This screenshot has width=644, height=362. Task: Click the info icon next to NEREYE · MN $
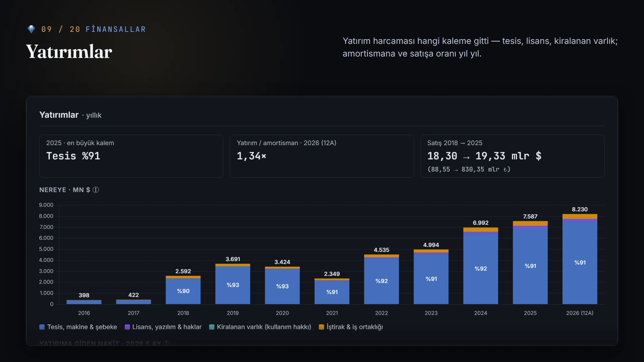tap(96, 190)
